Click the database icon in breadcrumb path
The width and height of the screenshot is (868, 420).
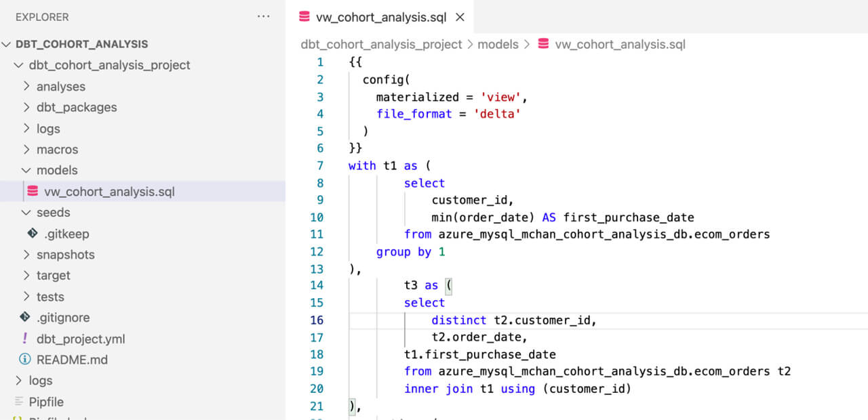[543, 44]
